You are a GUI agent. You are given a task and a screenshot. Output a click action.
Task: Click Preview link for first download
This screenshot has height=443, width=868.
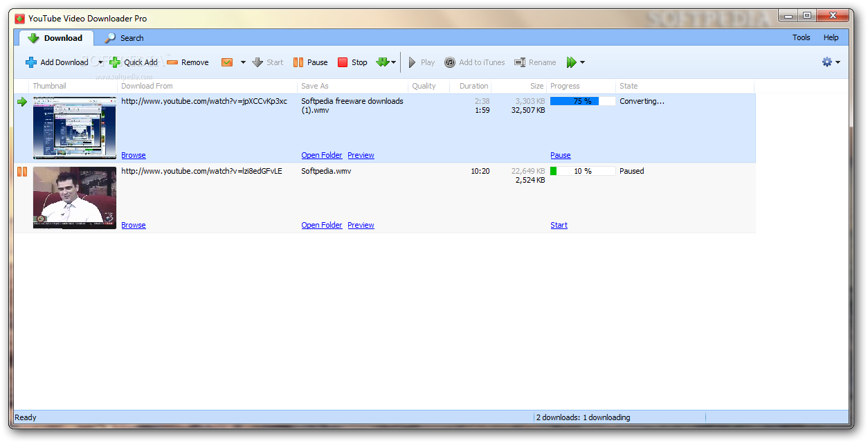(361, 155)
